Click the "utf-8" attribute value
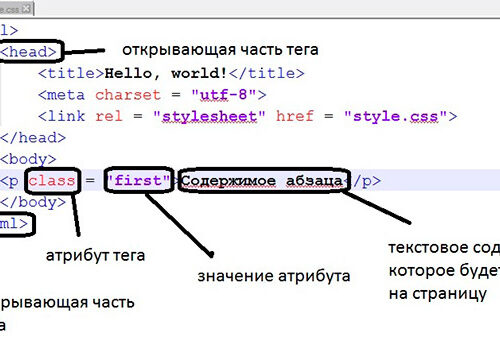 pyautogui.click(x=224, y=95)
